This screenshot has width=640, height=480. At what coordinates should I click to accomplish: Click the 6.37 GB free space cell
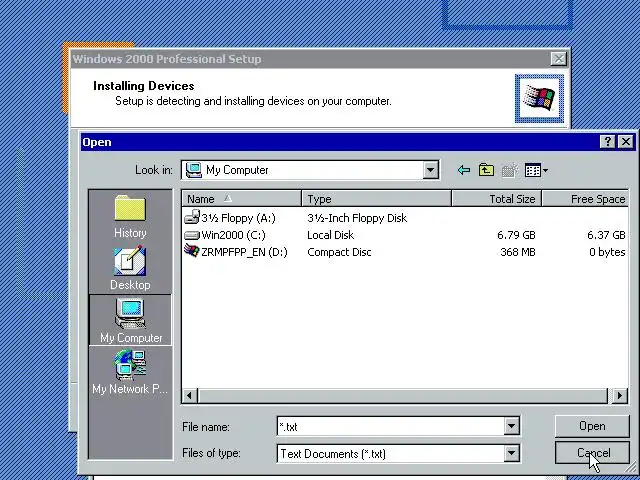[606, 235]
